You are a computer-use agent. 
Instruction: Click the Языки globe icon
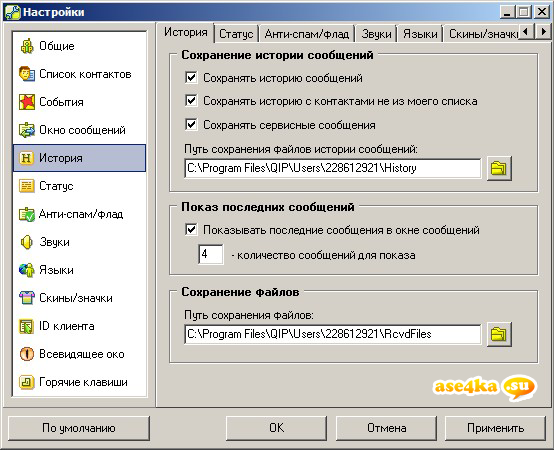click(x=27, y=270)
